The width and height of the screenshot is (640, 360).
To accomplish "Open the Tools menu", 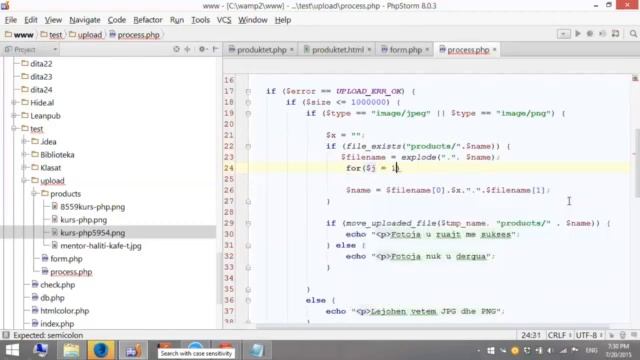I will point(200,20).
